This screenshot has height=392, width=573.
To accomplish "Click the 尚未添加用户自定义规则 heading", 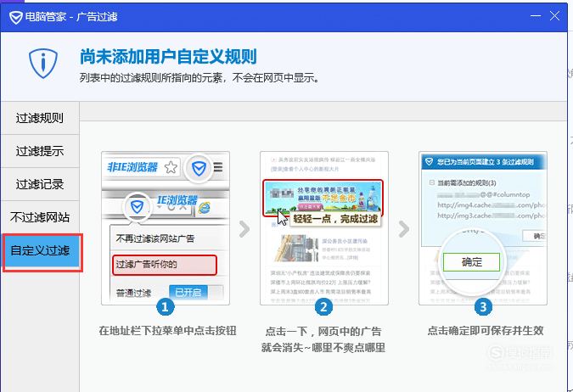I will click(x=168, y=56).
